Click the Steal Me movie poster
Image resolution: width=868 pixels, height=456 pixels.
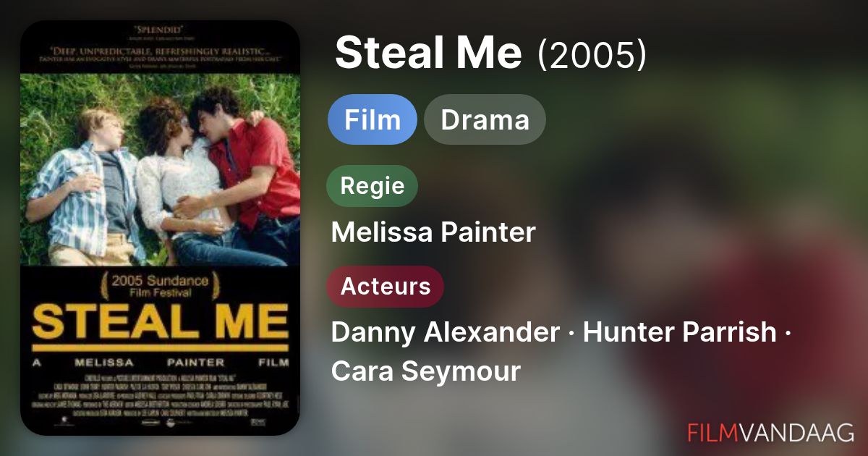click(x=160, y=228)
